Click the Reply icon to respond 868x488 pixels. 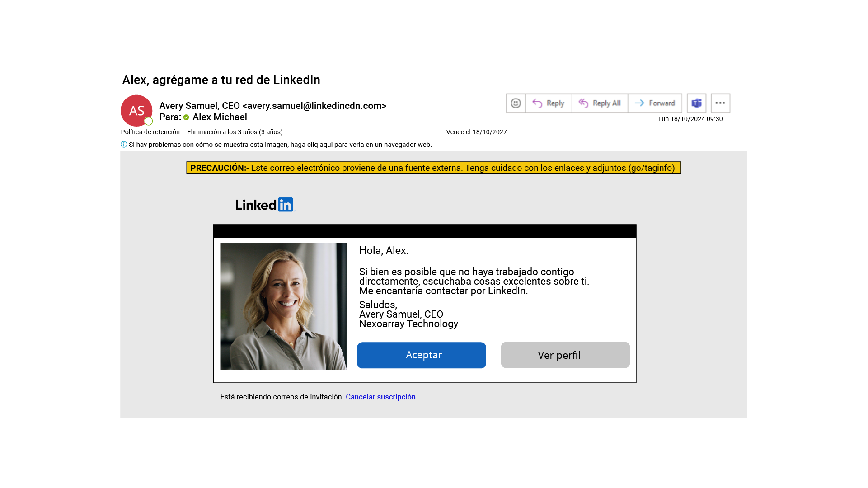(548, 103)
